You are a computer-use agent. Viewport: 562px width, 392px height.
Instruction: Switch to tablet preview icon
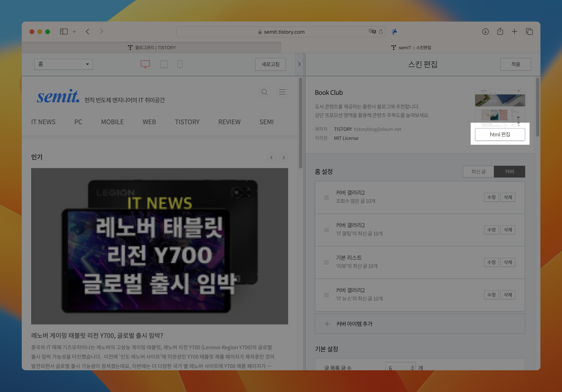tap(164, 64)
